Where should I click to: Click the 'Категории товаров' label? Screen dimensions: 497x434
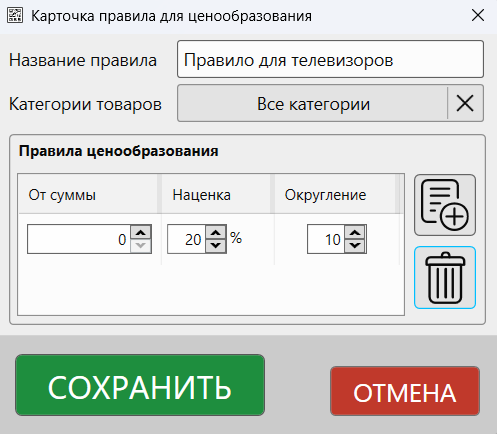click(x=85, y=104)
